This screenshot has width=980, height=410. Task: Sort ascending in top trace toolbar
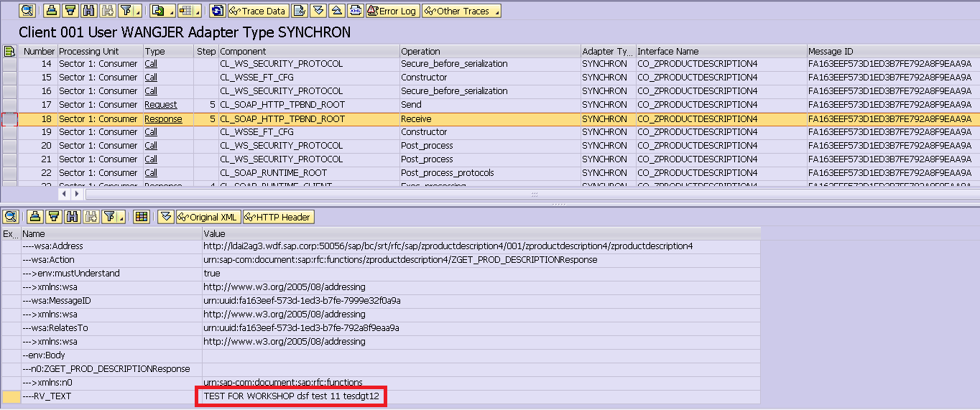coord(52,11)
